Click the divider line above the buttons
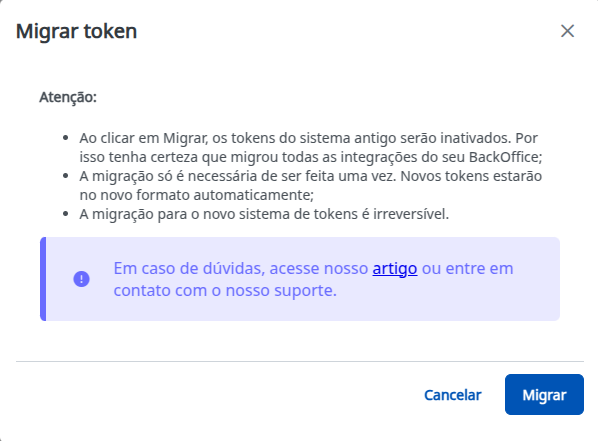The width and height of the screenshot is (598, 441). pyautogui.click(x=300, y=361)
